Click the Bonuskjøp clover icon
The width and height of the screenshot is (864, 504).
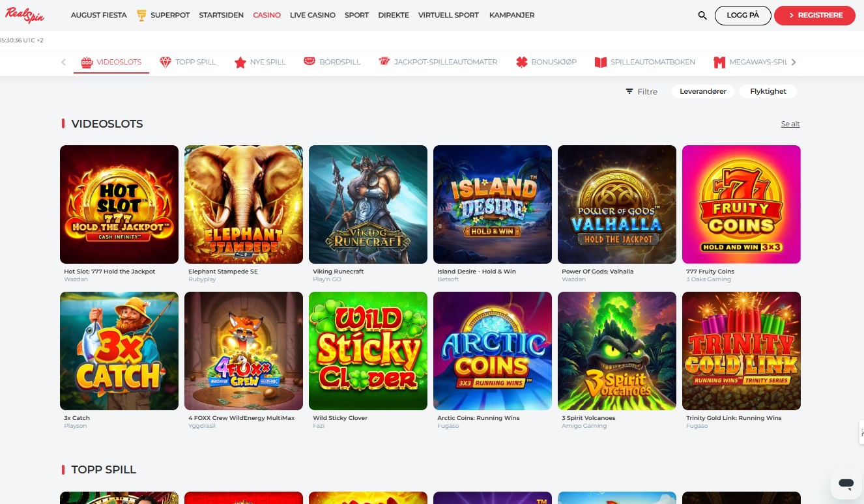[x=521, y=62]
